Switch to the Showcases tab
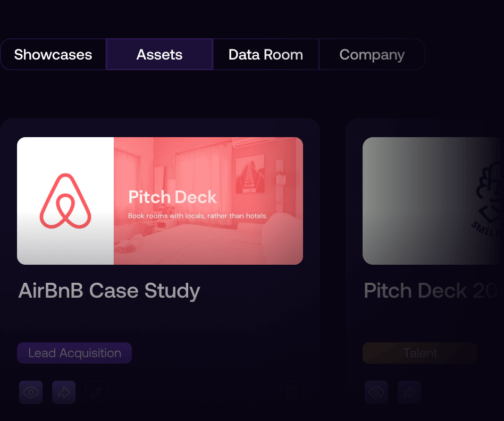This screenshot has height=421, width=504. pos(53,54)
